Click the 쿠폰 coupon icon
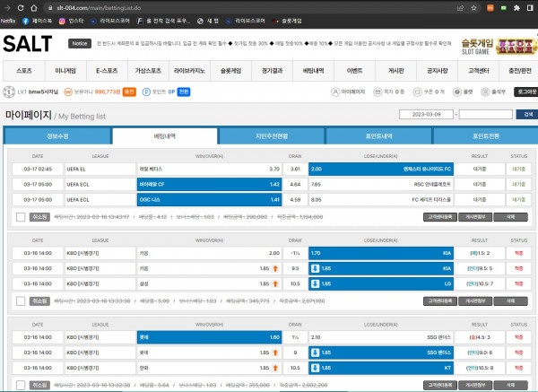The height and width of the screenshot is (392, 538). [x=416, y=91]
